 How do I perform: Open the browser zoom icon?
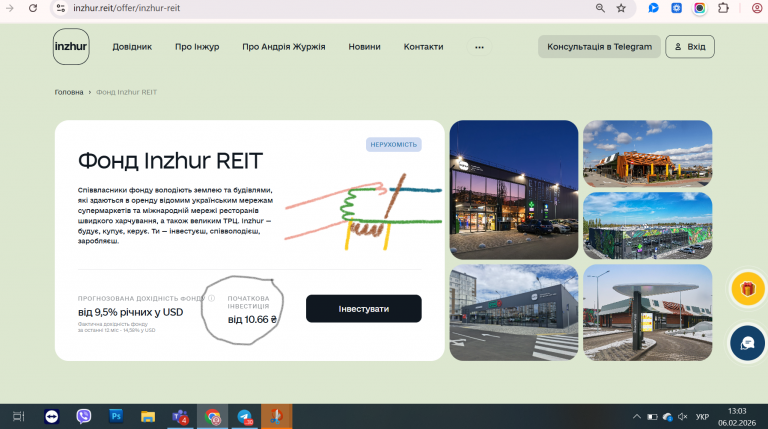(x=600, y=8)
